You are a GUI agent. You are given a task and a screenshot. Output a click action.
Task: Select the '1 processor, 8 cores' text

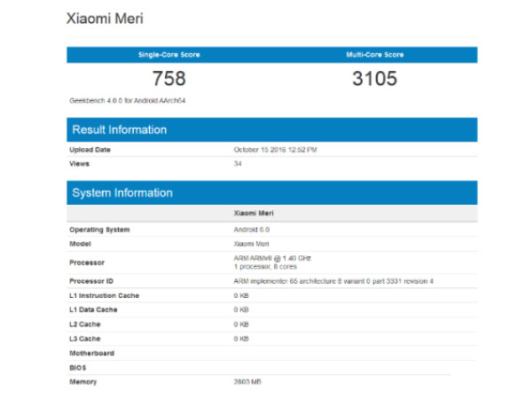coord(265,267)
